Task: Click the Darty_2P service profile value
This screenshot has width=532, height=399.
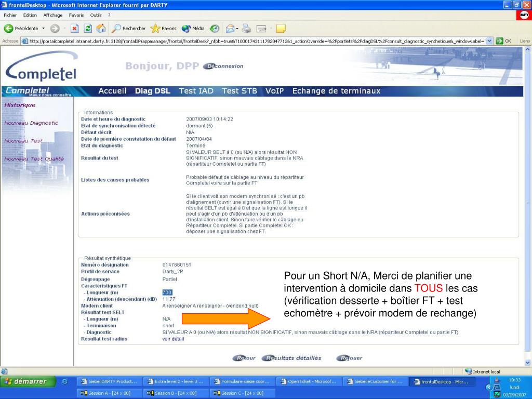Action: click(x=172, y=271)
